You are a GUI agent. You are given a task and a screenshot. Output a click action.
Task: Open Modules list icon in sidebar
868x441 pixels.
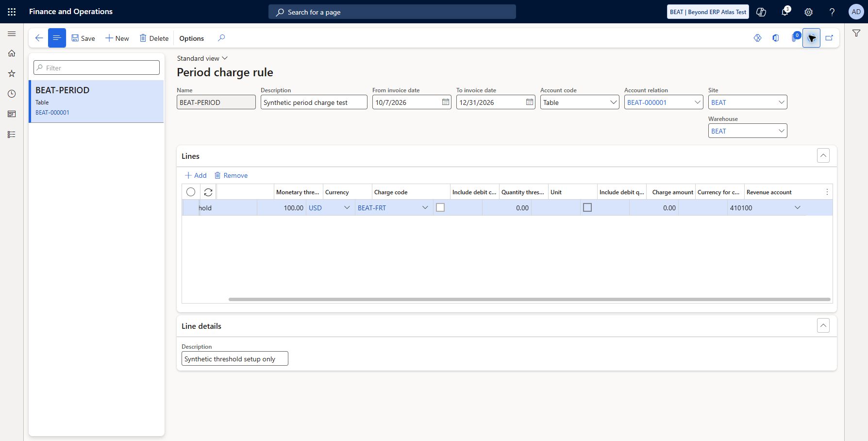pyautogui.click(x=12, y=135)
